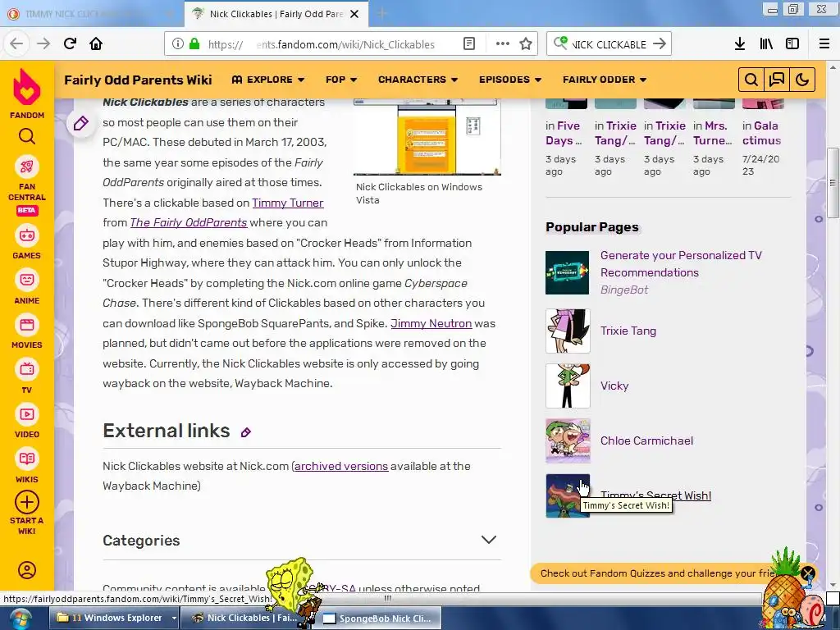Viewport: 840px width, 630px height.
Task: Open the wiki Discuss chat icon
Action: [776, 80]
